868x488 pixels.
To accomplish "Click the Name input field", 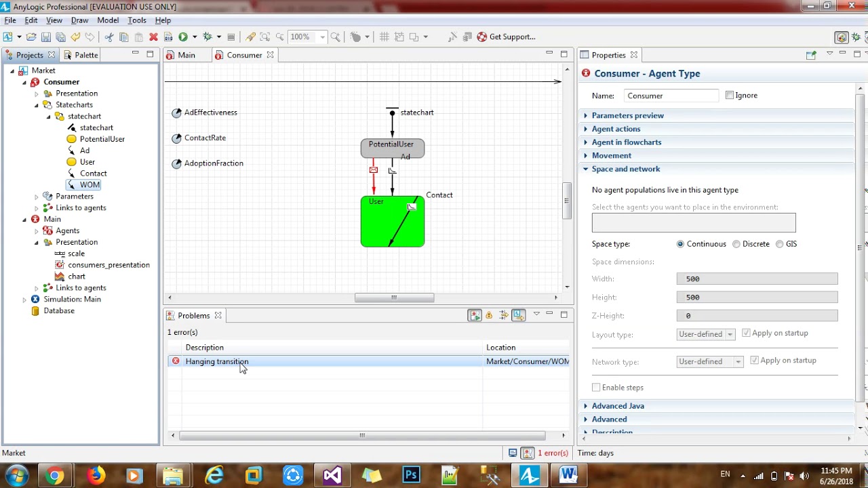I will [671, 96].
